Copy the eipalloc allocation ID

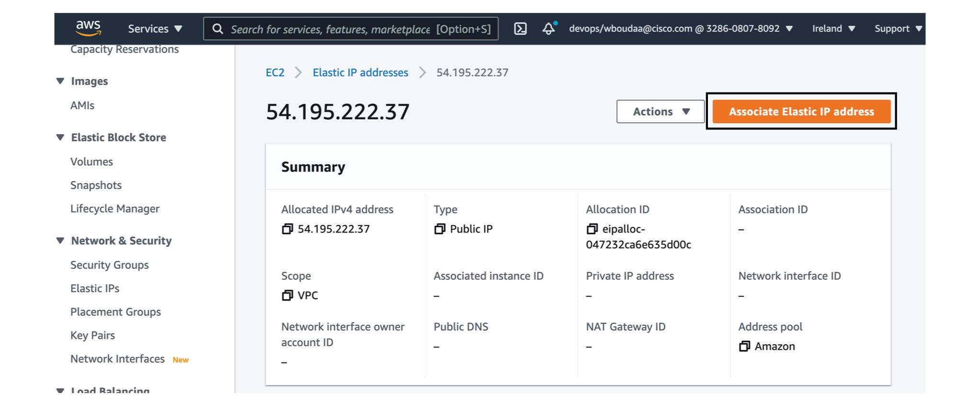tap(592, 229)
